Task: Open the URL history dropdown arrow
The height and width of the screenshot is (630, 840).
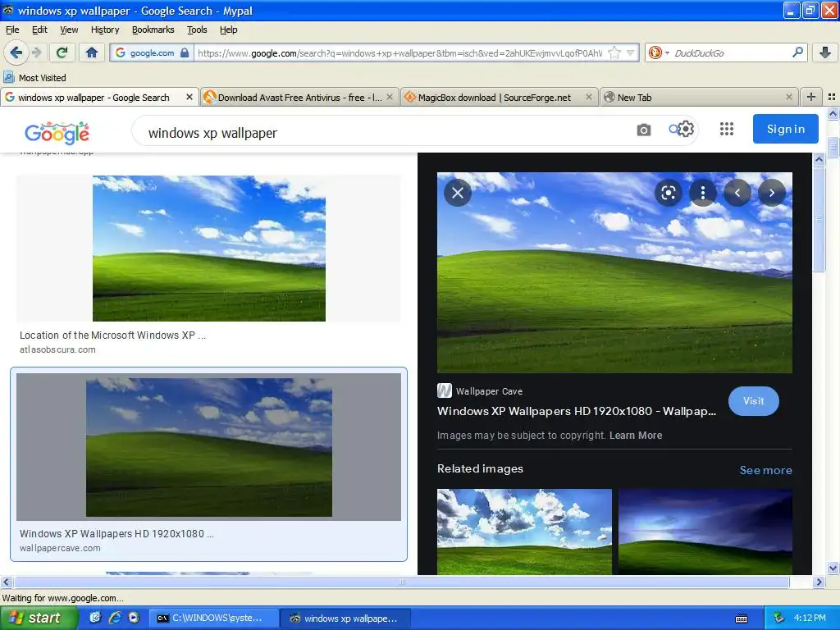Action: (x=631, y=52)
